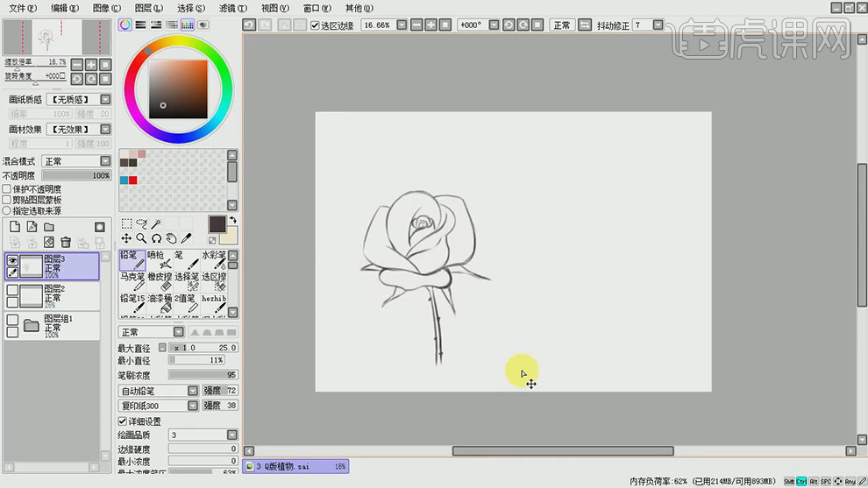Viewport: 868px width, 488px height.
Task: Click the trash icon to delete layer
Action: point(66,243)
